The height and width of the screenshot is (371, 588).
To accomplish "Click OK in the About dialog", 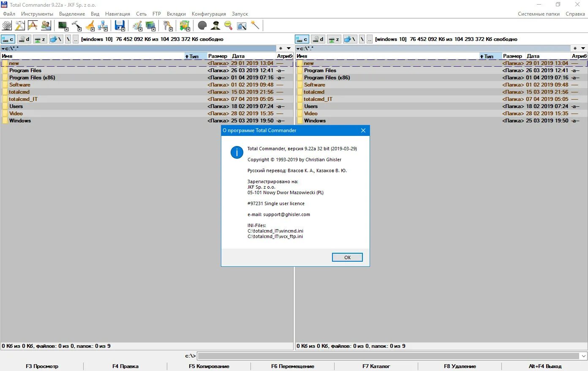I will click(x=347, y=257).
